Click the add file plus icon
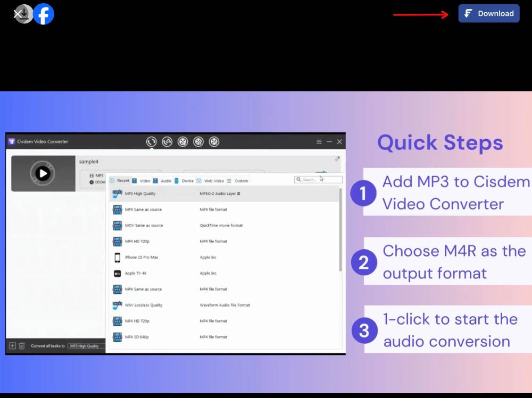532x398 pixels. pyautogui.click(x=13, y=346)
